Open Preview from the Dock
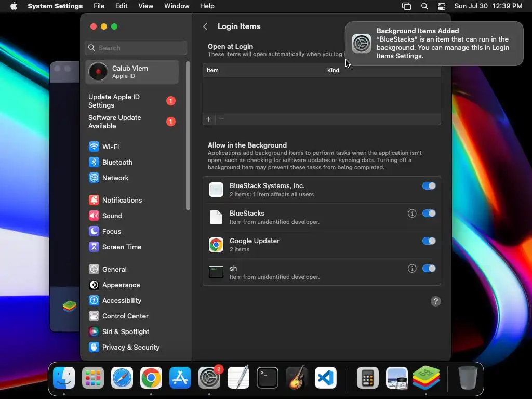 pyautogui.click(x=397, y=378)
